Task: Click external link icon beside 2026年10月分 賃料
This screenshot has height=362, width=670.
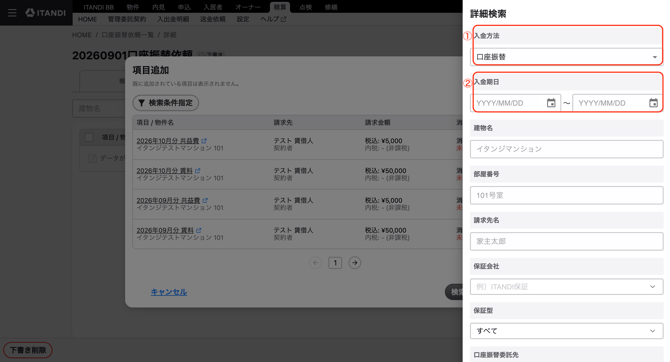Action: coord(197,171)
